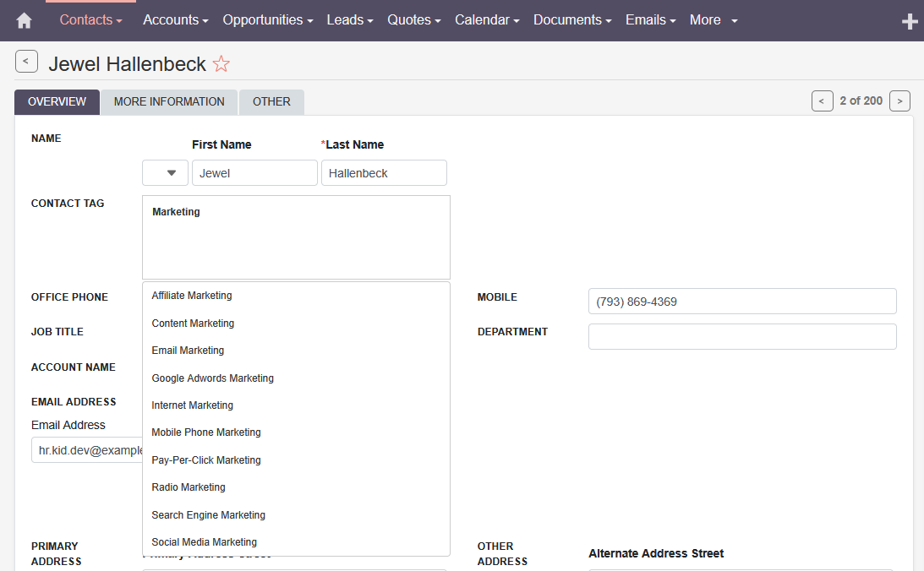This screenshot has width=924, height=571.
Task: Switch to the Other tab
Action: [271, 102]
